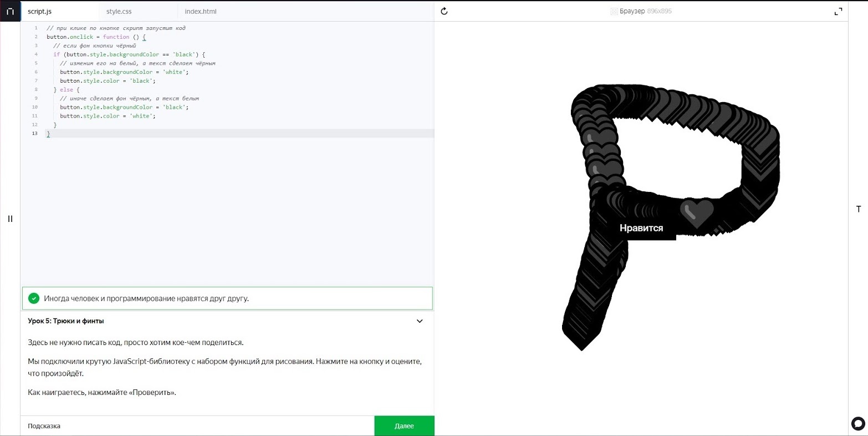
Task: Click the small browser icon beside Браузер label
Action: (x=614, y=11)
